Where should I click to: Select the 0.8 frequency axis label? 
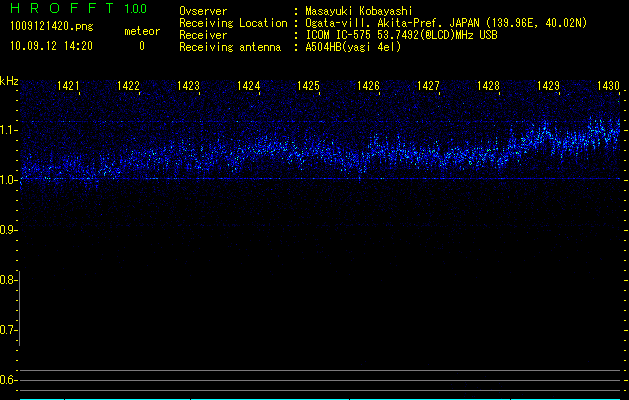click(x=9, y=280)
